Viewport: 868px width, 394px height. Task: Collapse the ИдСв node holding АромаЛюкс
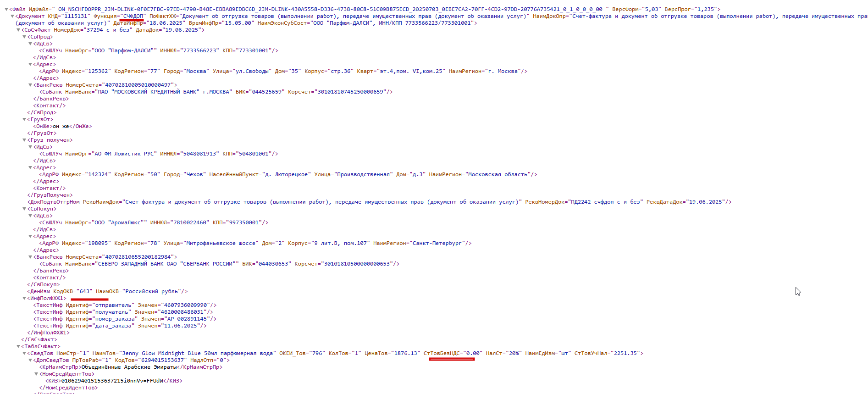click(x=30, y=216)
